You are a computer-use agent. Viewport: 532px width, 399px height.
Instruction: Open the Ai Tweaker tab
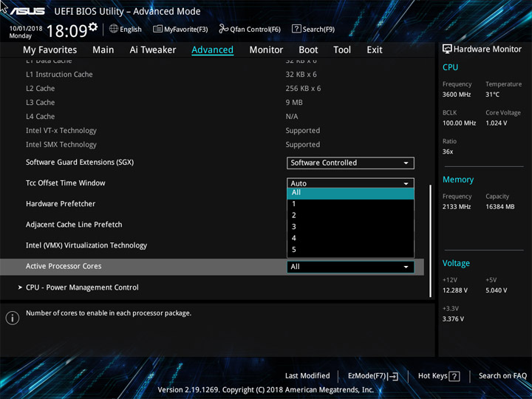pyautogui.click(x=153, y=50)
